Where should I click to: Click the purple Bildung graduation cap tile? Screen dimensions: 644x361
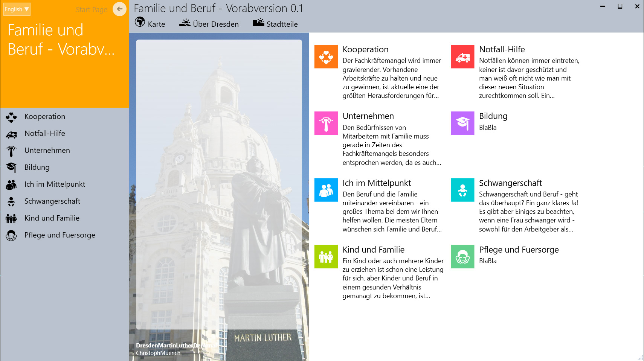(462, 123)
